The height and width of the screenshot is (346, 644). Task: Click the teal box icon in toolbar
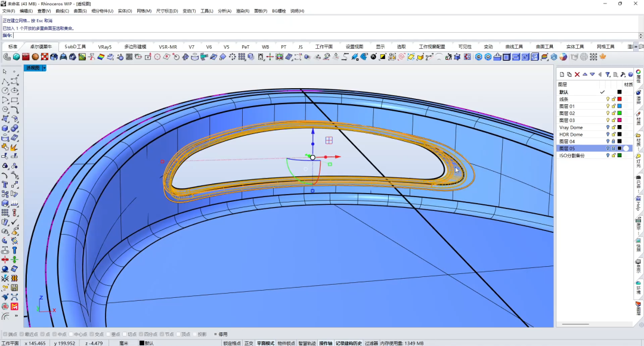coord(17,57)
